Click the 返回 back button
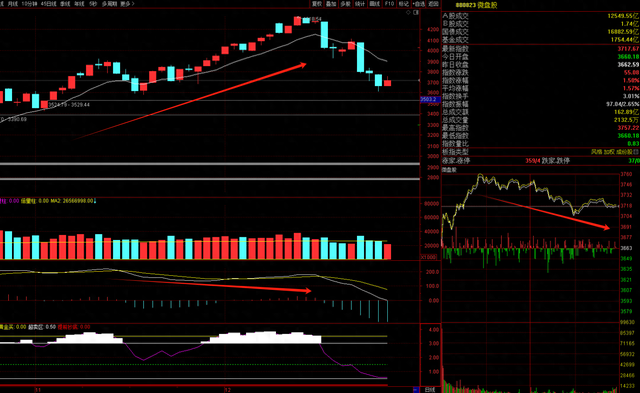This screenshot has height=393, width=640. pos(433,4)
